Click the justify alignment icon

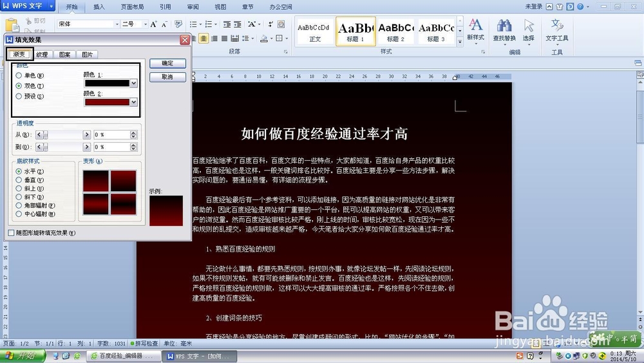224,39
